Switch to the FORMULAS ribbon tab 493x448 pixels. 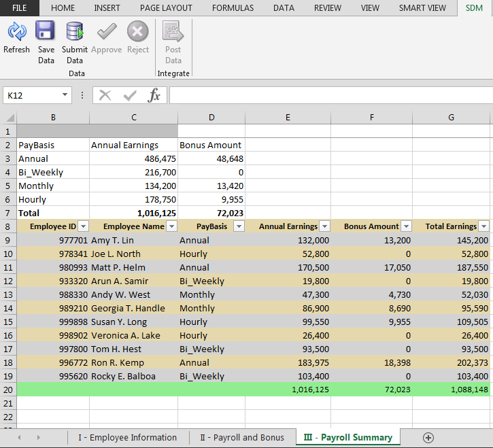coord(233,8)
